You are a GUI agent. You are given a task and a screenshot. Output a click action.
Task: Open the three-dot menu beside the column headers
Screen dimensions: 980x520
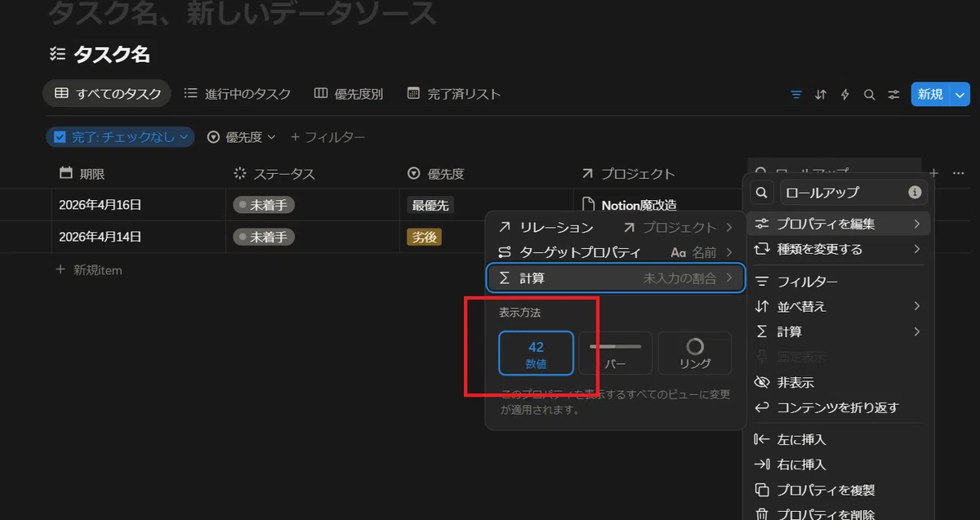(959, 173)
